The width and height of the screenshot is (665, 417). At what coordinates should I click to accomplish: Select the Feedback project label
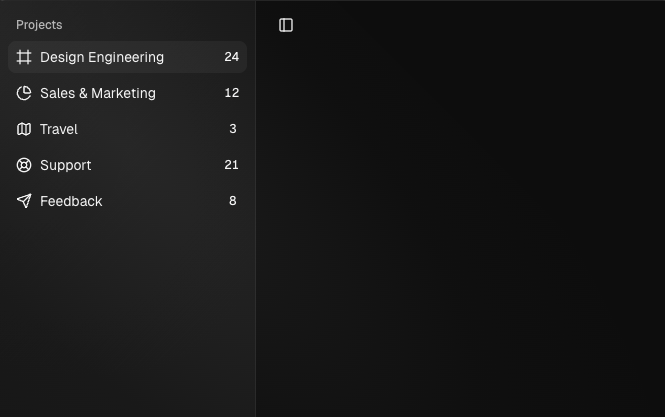pos(71,201)
